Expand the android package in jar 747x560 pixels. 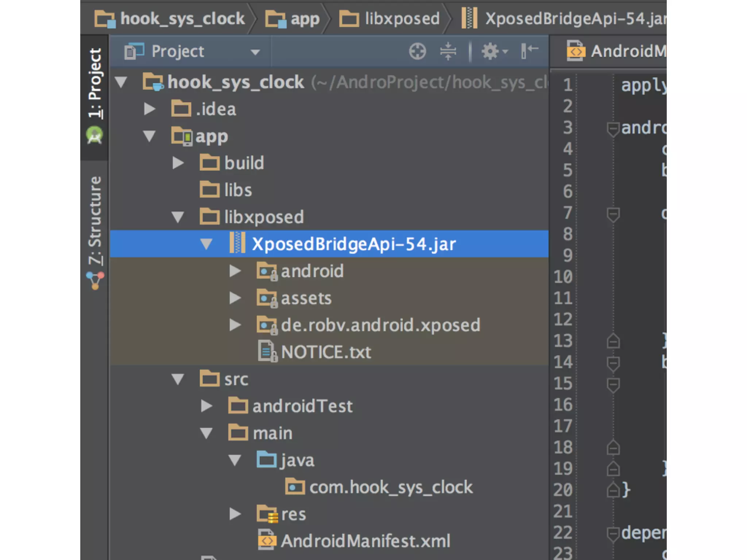tap(235, 271)
